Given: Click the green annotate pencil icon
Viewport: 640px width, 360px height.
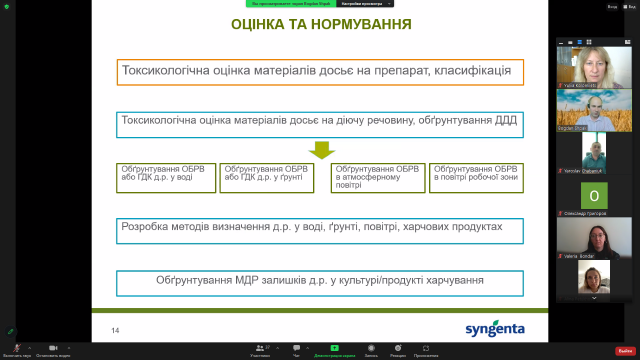Looking at the screenshot, I should click(x=11, y=331).
